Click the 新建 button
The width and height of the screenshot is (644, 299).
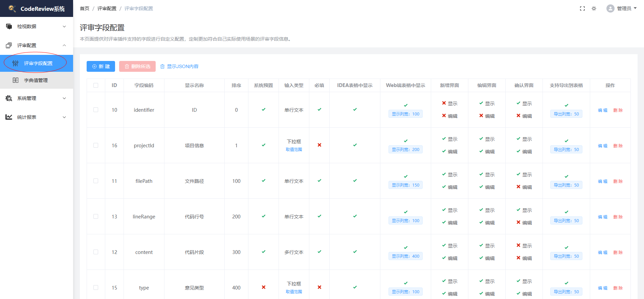pyautogui.click(x=101, y=66)
